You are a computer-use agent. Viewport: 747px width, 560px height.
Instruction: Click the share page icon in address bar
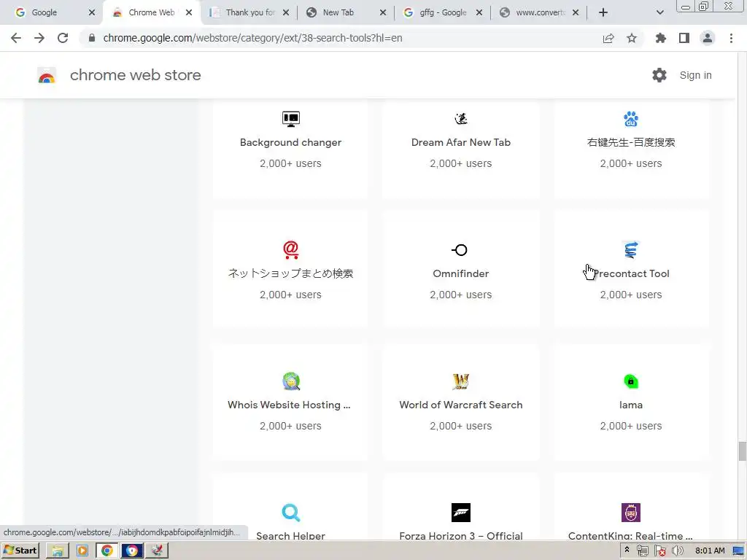pos(608,38)
